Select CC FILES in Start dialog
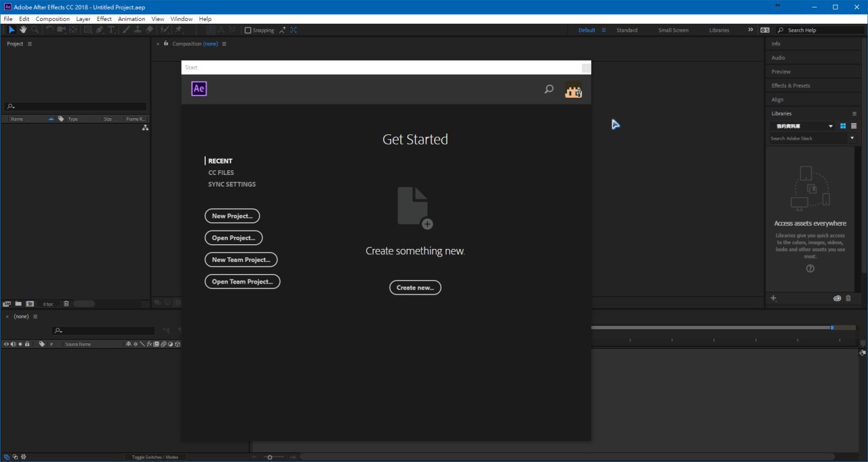This screenshot has height=462, width=868. (221, 172)
